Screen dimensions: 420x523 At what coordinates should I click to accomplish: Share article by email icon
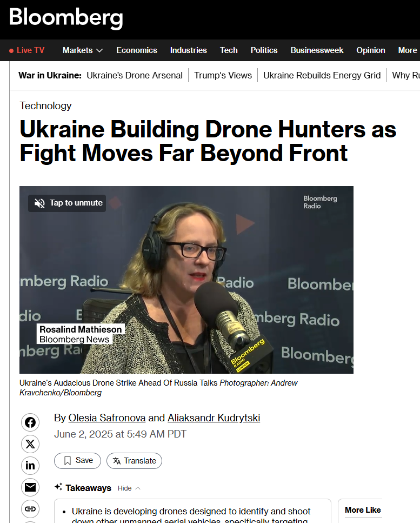tap(30, 487)
